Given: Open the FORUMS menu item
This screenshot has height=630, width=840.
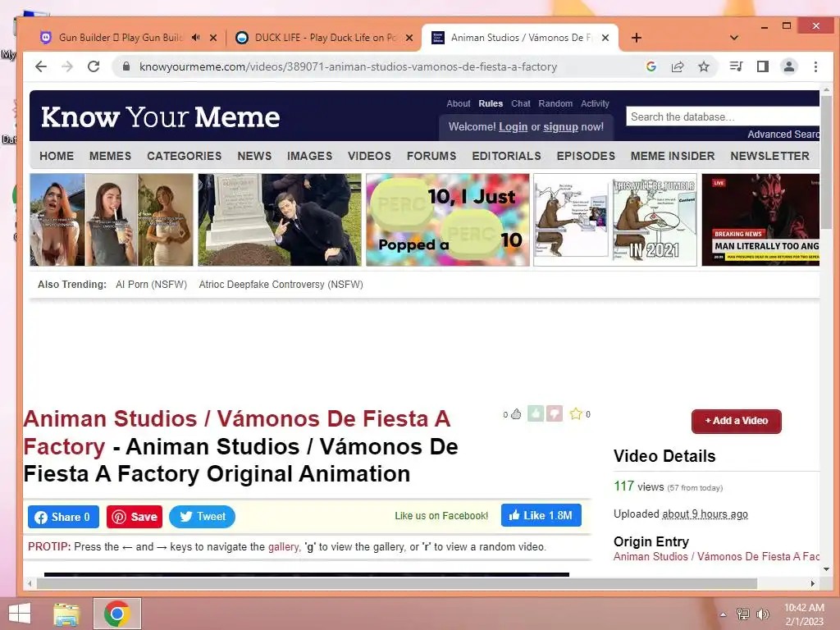Looking at the screenshot, I should tap(431, 156).
